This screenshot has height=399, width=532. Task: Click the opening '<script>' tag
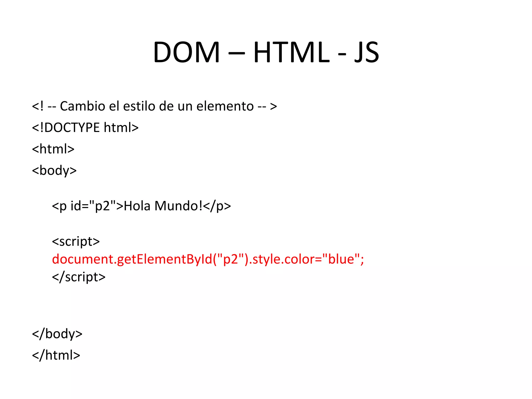[76, 241]
